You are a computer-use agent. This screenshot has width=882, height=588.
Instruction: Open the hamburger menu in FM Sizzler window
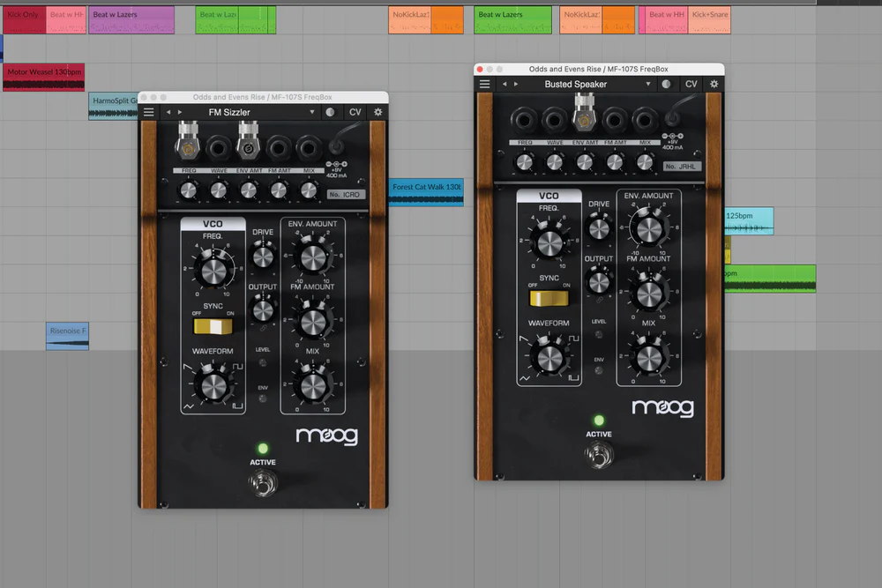[x=148, y=112]
